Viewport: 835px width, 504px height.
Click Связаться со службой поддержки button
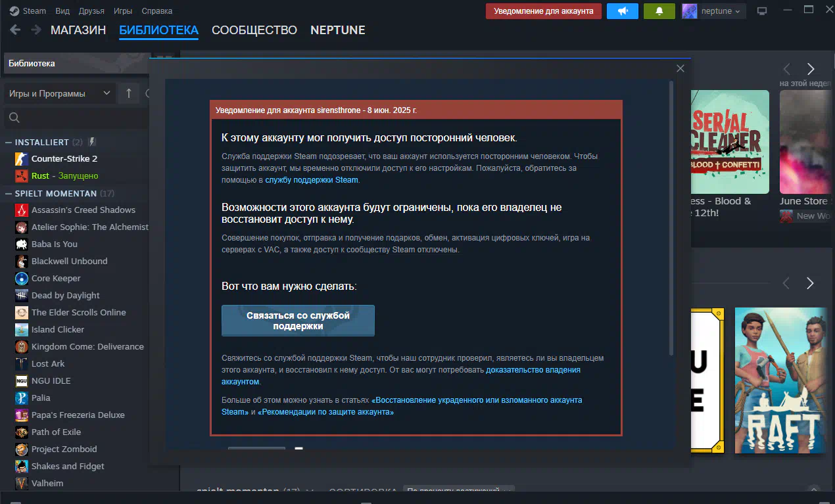[x=298, y=321]
